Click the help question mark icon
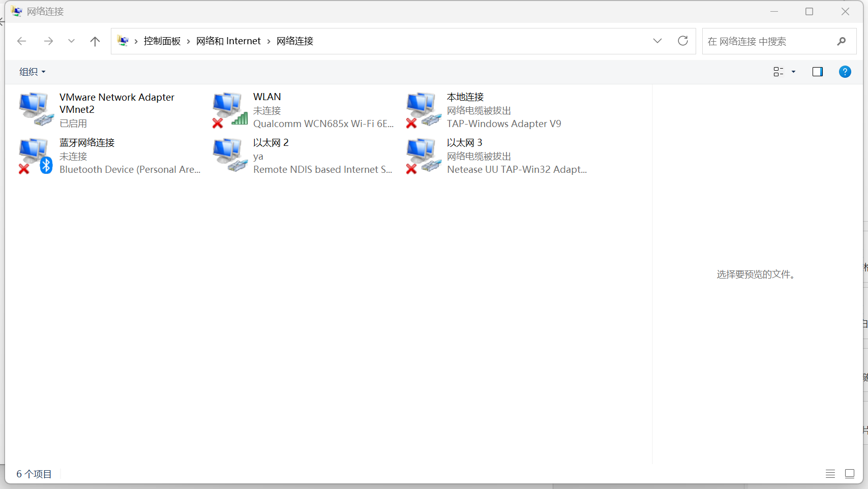The width and height of the screenshot is (868, 489). pos(845,72)
